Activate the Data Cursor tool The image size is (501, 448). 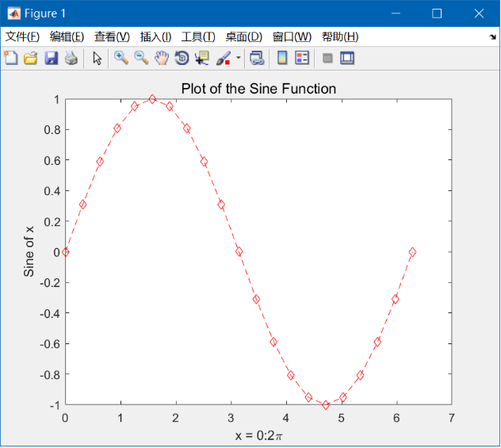pos(202,58)
